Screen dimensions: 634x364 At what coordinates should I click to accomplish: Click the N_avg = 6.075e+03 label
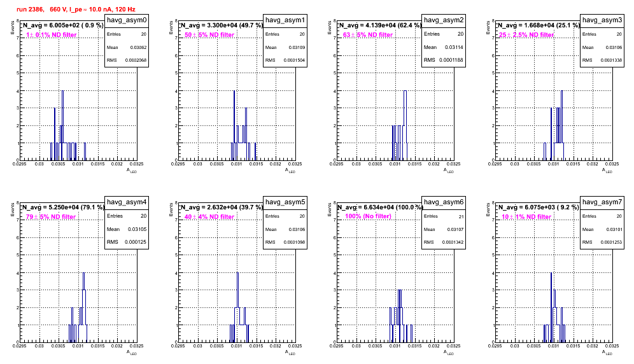click(x=539, y=207)
